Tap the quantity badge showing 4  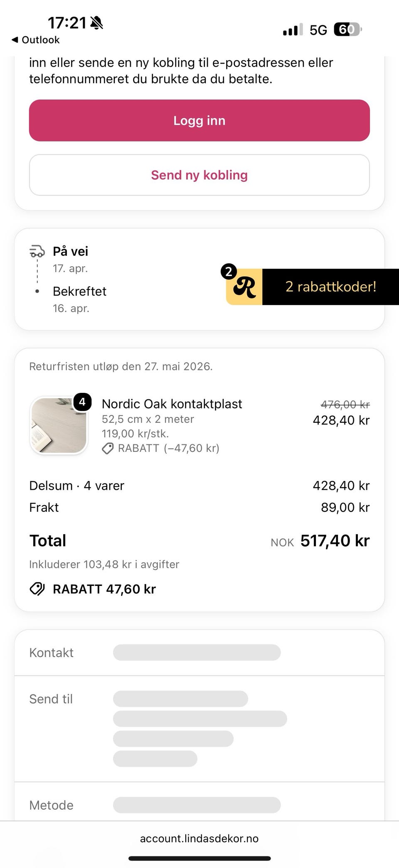[x=82, y=402]
